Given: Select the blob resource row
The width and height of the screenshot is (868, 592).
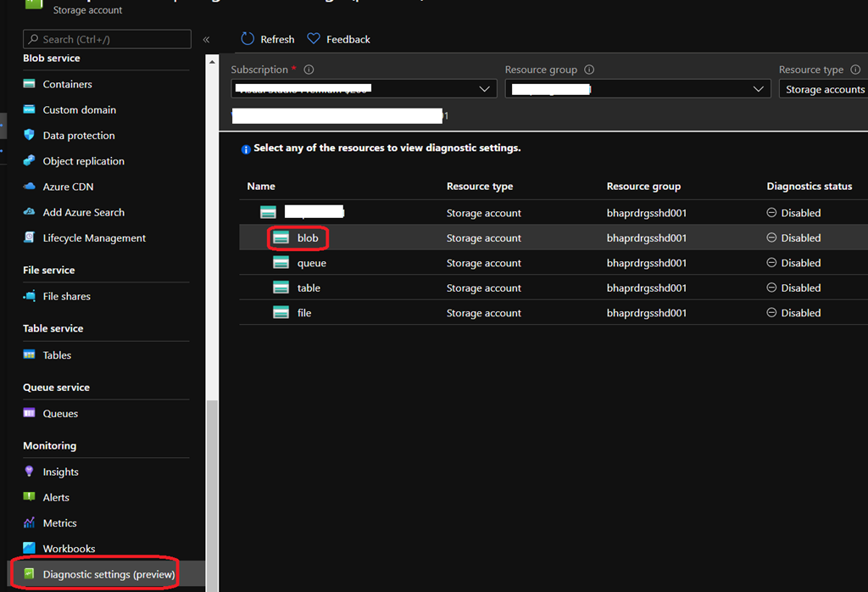Looking at the screenshot, I should (x=308, y=238).
